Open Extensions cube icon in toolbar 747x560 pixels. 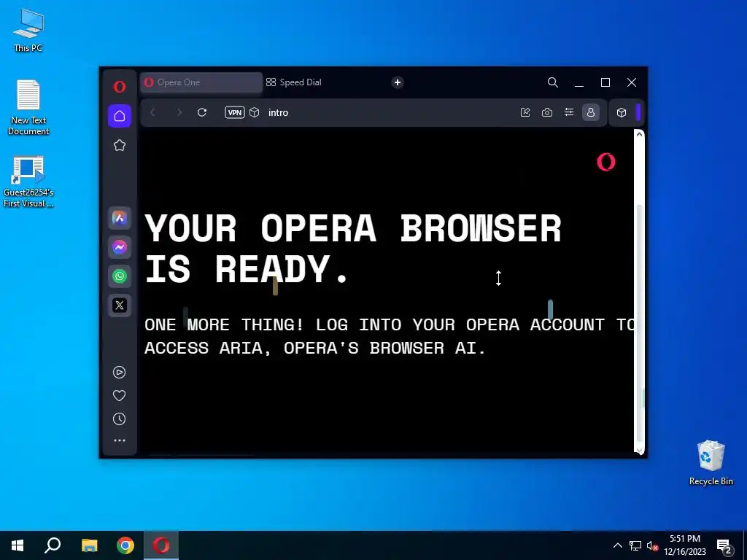tap(622, 112)
